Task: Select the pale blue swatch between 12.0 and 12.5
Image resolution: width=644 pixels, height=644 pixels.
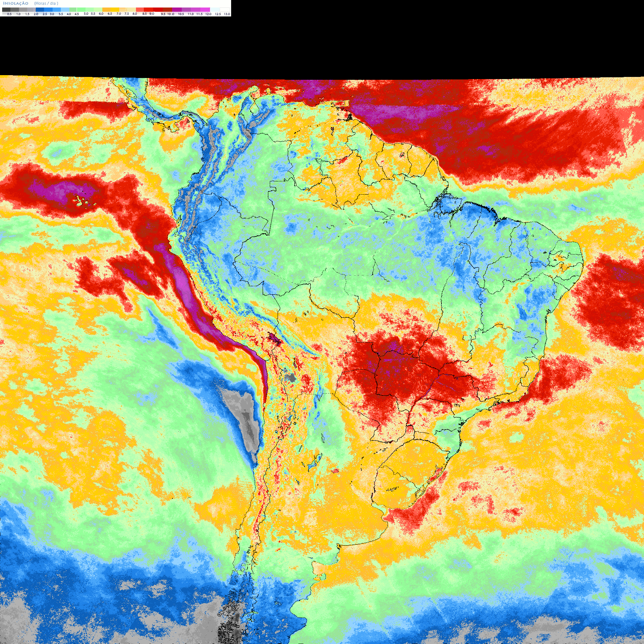Action: [x=215, y=10]
